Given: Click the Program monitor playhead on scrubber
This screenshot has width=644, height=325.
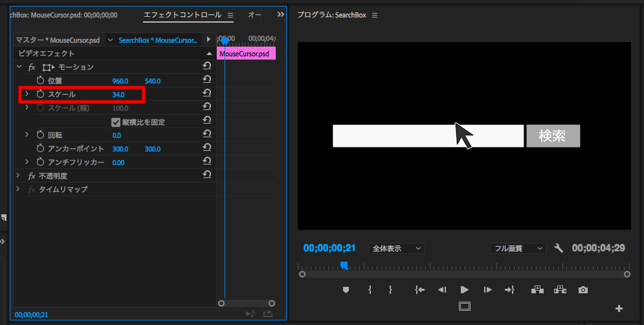Looking at the screenshot, I should coord(344,265).
